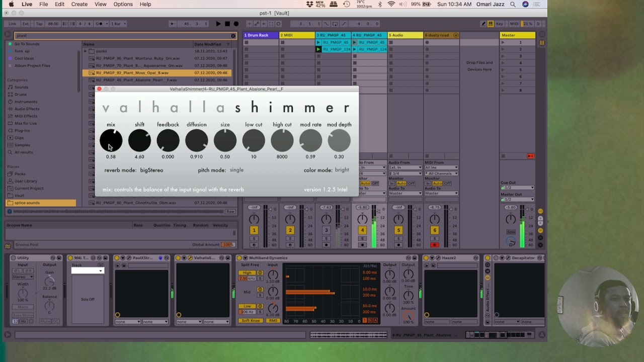Arm the transport Record button
Screen dimensions: 644x362
(236, 24)
